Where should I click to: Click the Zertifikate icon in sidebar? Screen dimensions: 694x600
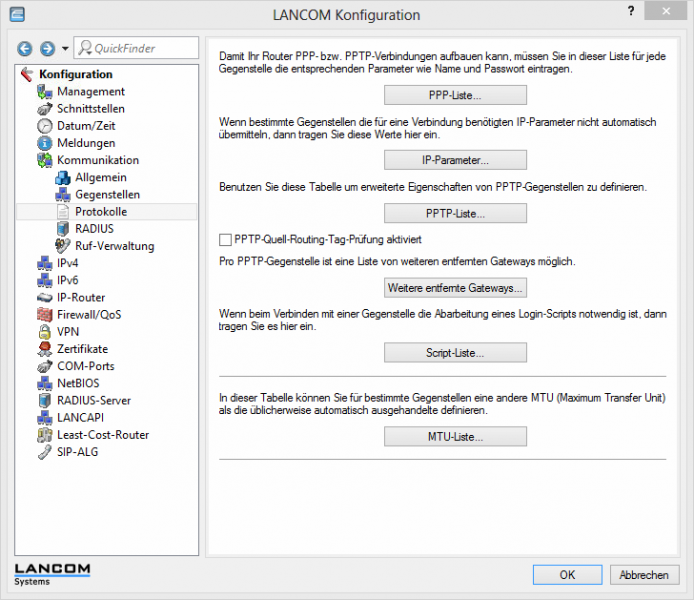pos(45,348)
